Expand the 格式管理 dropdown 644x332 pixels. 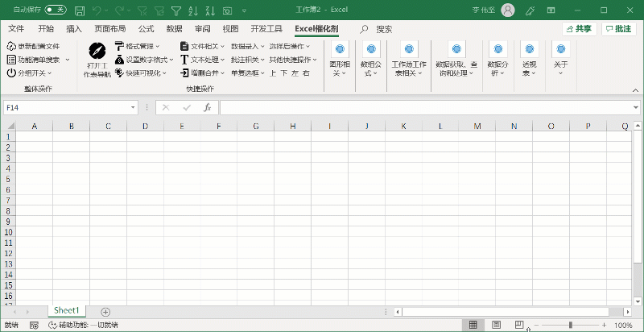(x=158, y=47)
